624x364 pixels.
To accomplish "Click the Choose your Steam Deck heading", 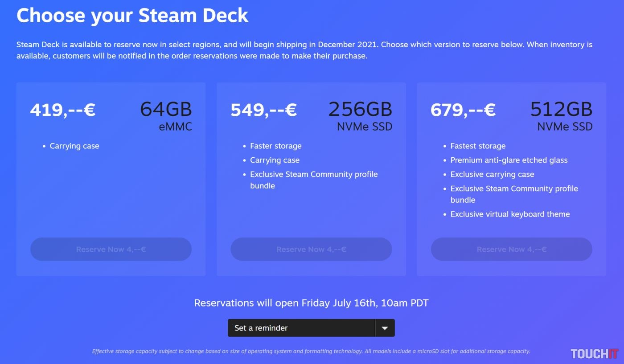I will pos(132,15).
